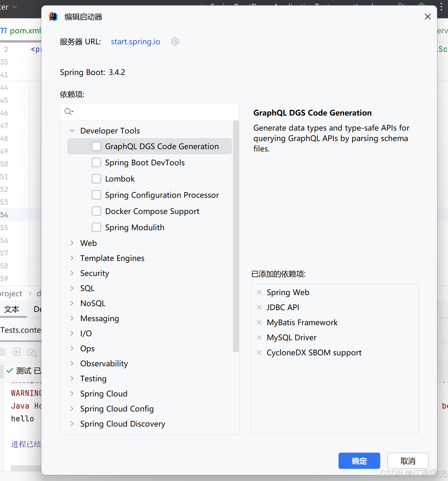Remove JDBC API from added dependencies
The image size is (448, 481).
(259, 307)
